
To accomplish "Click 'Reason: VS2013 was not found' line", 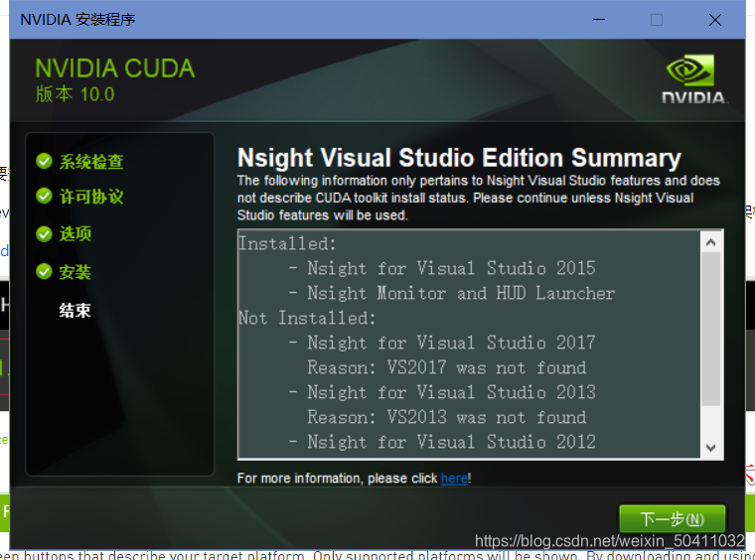I will pyautogui.click(x=447, y=417).
